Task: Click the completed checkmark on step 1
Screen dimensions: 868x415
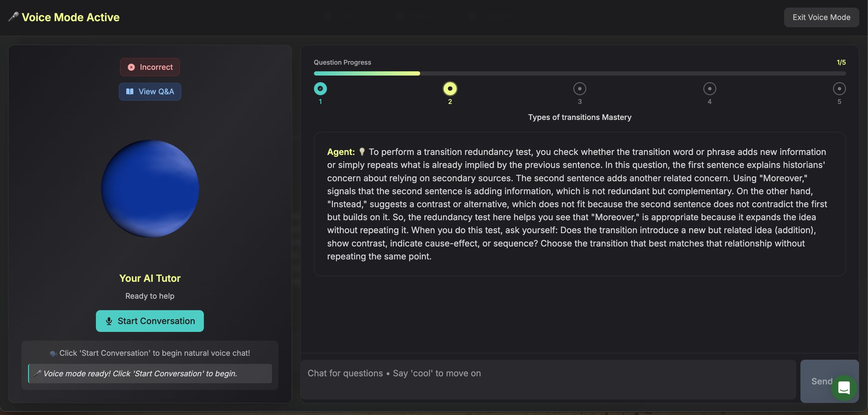Action: pyautogui.click(x=320, y=89)
